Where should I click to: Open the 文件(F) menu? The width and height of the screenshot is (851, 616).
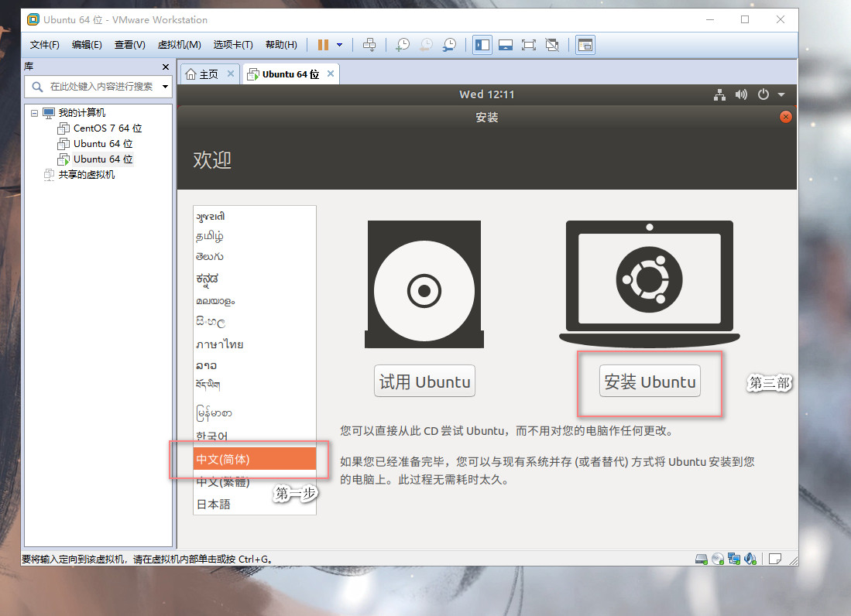click(44, 45)
